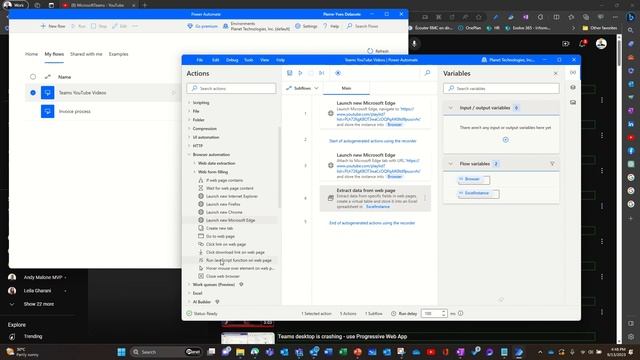This screenshot has height=360, width=640.
Task: Select 'Run JavaScript function on web page' action
Action: [239, 260]
